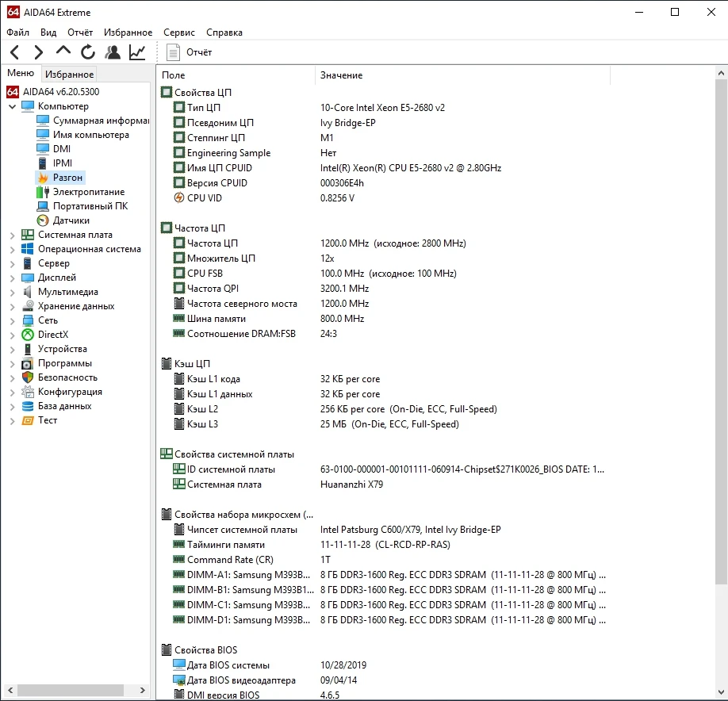Open the Справка menu
728x701 pixels.
[x=224, y=32]
